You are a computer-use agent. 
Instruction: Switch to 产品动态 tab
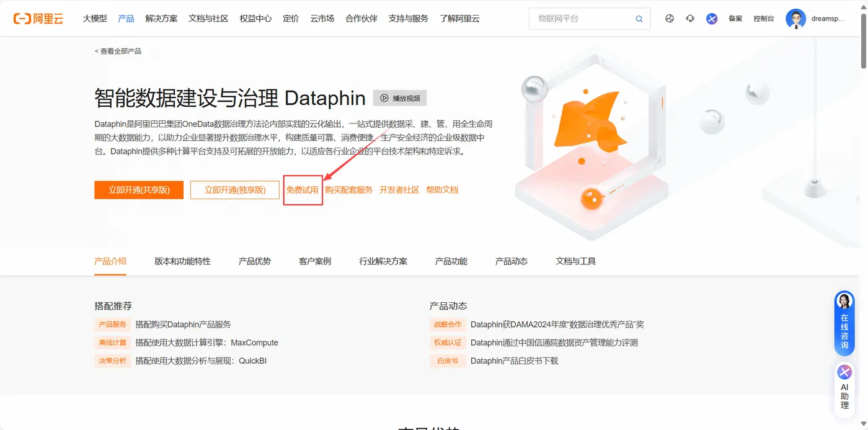point(511,261)
